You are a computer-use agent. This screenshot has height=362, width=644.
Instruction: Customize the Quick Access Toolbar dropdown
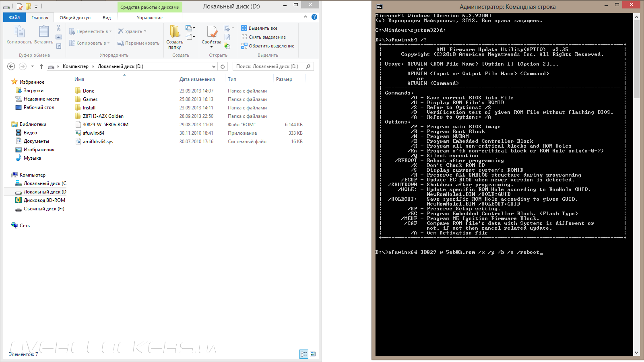[x=36, y=6]
